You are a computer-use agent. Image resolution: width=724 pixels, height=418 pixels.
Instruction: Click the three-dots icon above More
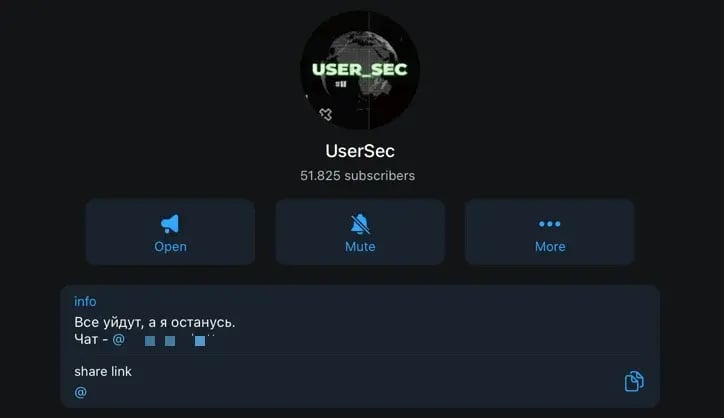click(549, 224)
